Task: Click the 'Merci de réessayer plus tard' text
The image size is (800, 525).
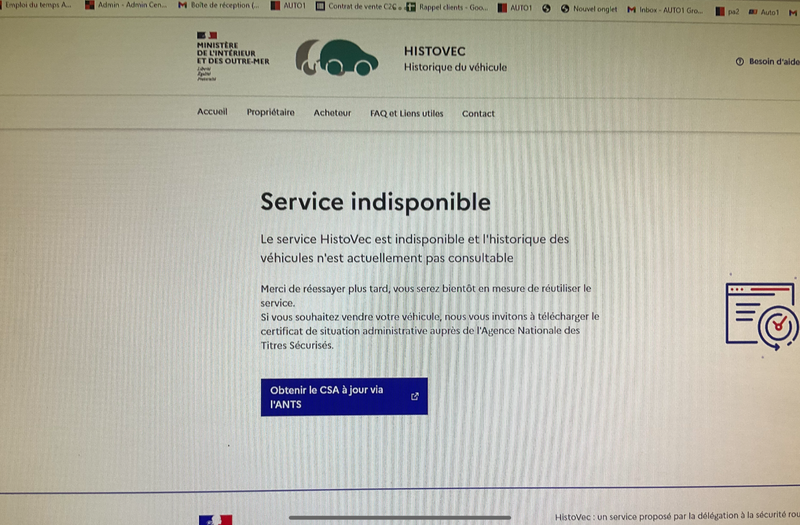Action: pos(426,295)
